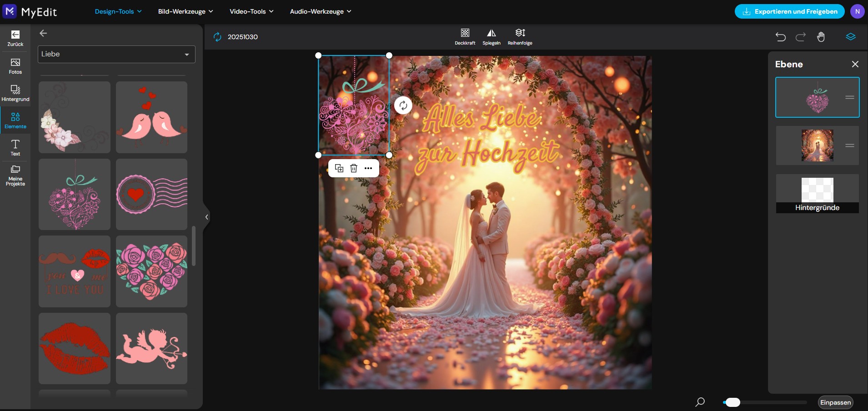Click the Einpassen fit button

click(x=835, y=402)
